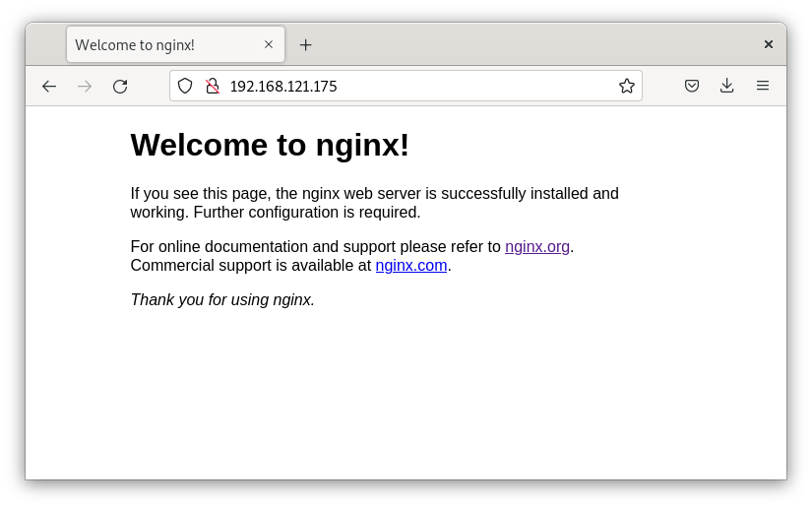Open the tracking protection shield panel
This screenshot has height=508, width=812.
pos(185,86)
